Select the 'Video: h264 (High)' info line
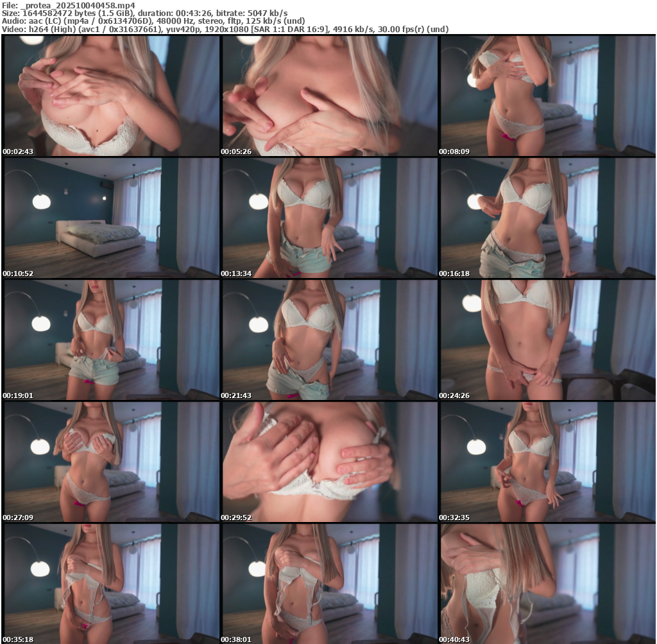The image size is (657, 644). coord(225,29)
